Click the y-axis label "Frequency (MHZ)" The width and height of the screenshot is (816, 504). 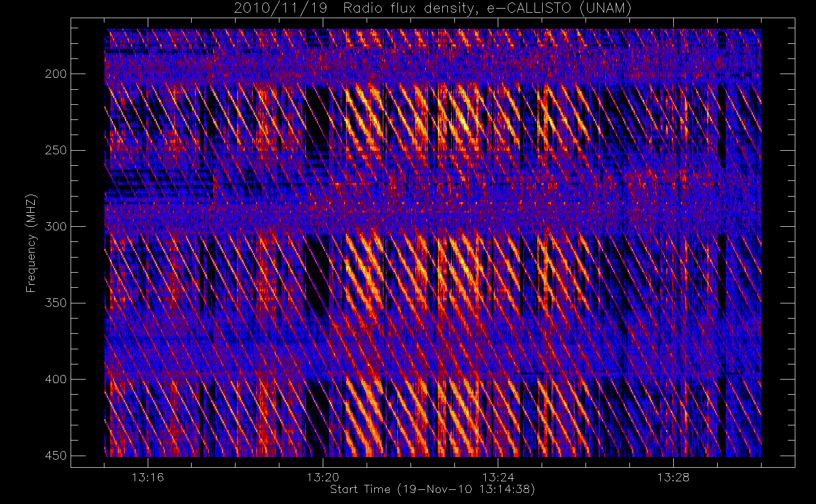click(x=31, y=243)
